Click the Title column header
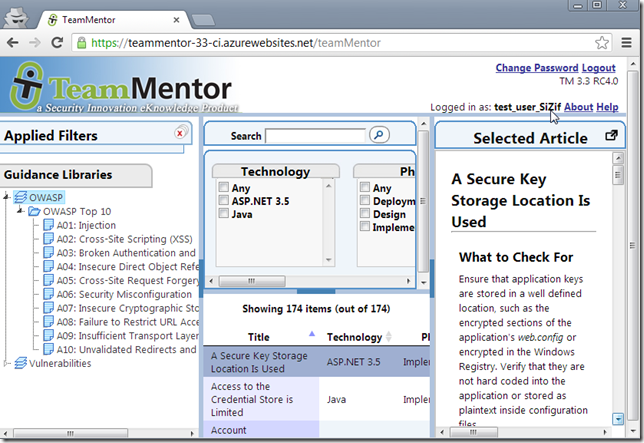Image resolution: width=644 pixels, height=443 pixels. click(259, 337)
